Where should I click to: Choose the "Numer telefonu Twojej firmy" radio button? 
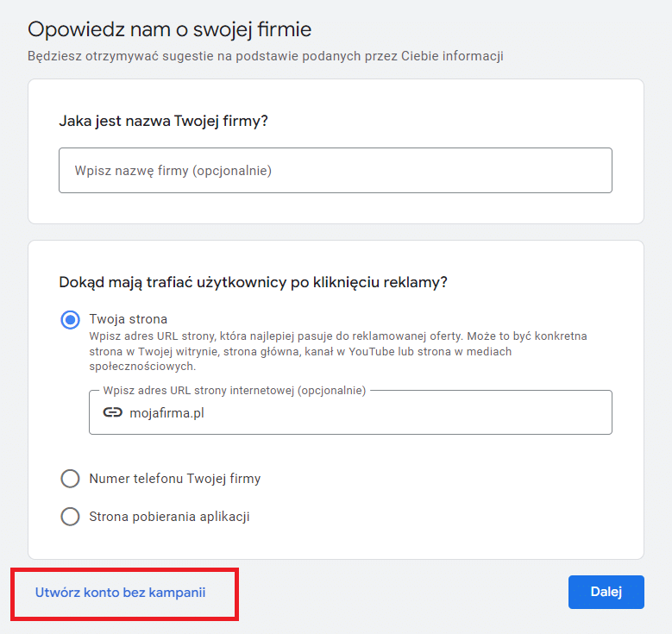pyautogui.click(x=70, y=479)
